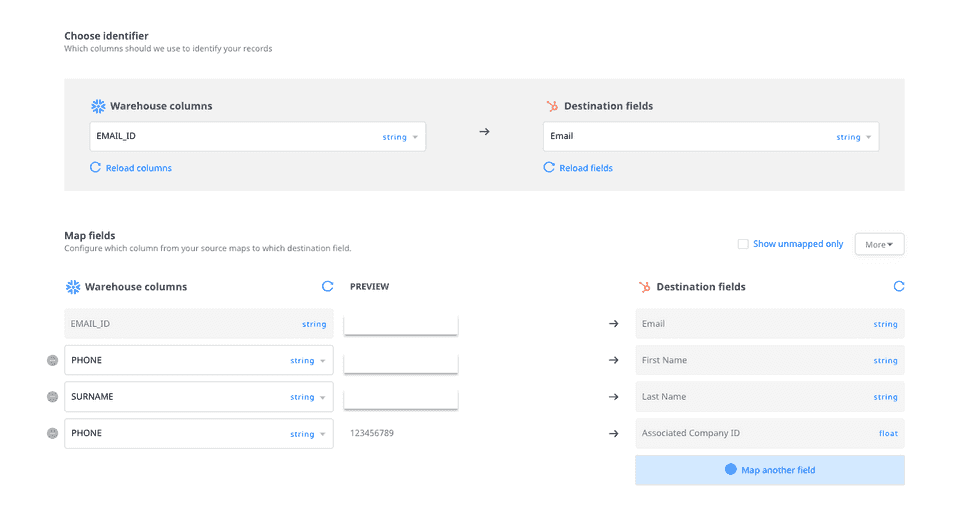This screenshot has width=960, height=512.
Task: Open the EMAIL_ID identifier column dropdown
Action: pos(257,137)
